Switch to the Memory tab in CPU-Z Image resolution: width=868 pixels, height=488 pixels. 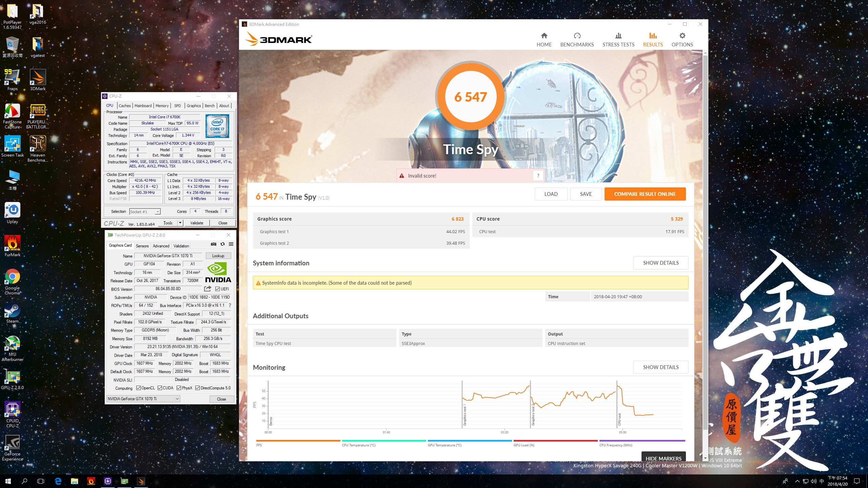162,106
